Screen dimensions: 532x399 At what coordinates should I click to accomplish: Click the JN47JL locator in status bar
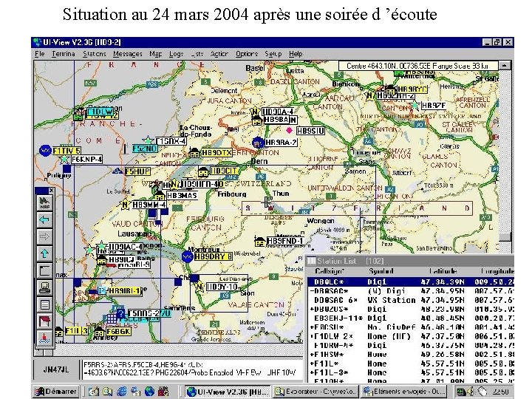pyautogui.click(x=56, y=369)
